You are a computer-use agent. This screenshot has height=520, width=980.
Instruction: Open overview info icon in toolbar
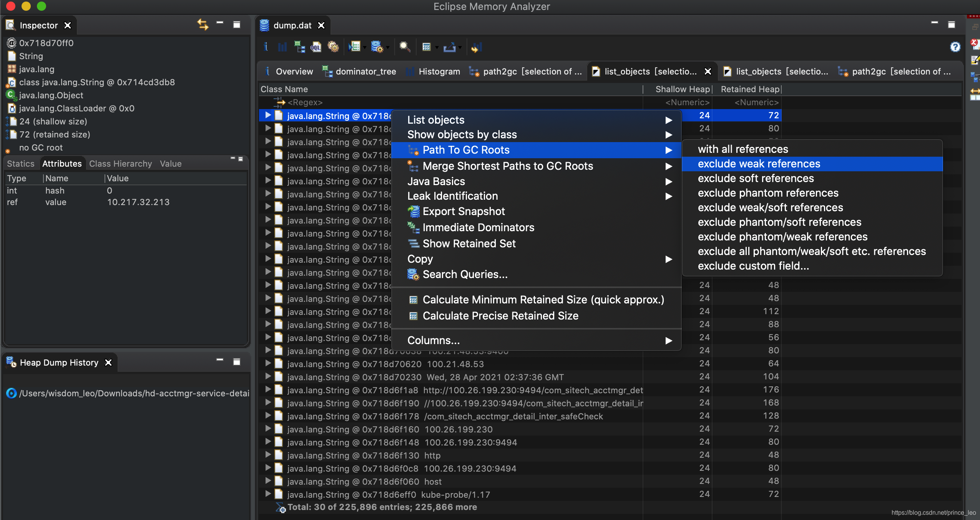click(x=266, y=47)
